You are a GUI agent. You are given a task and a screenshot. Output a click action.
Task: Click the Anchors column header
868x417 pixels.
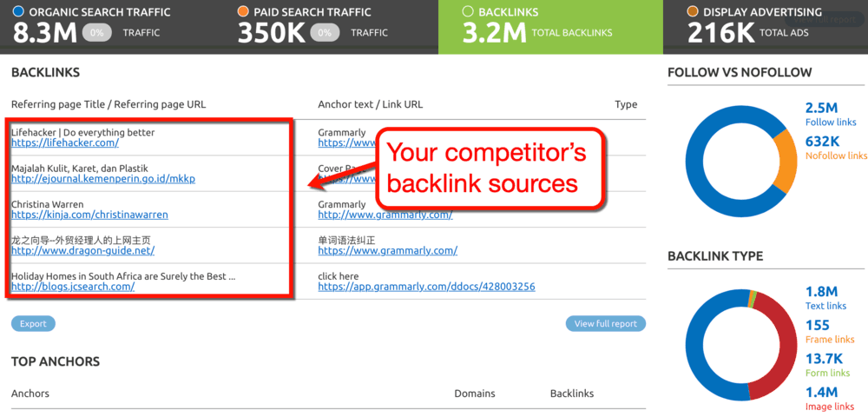coord(30,394)
